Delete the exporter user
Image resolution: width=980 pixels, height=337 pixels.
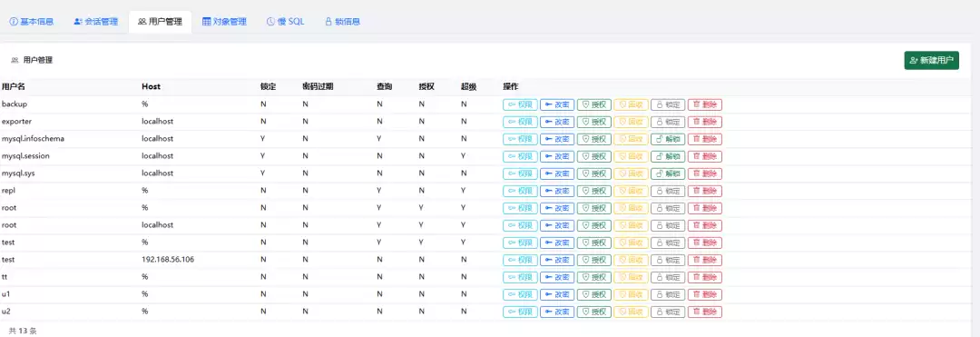[704, 122]
